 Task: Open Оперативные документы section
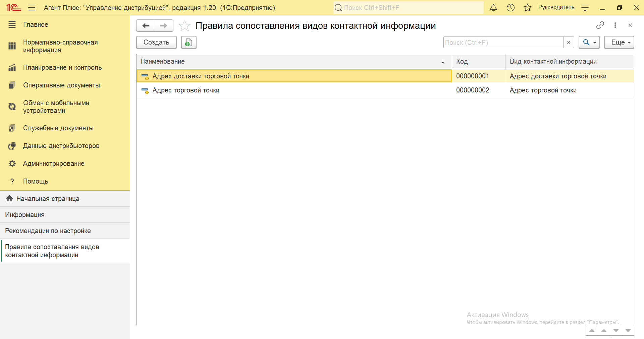click(x=65, y=85)
